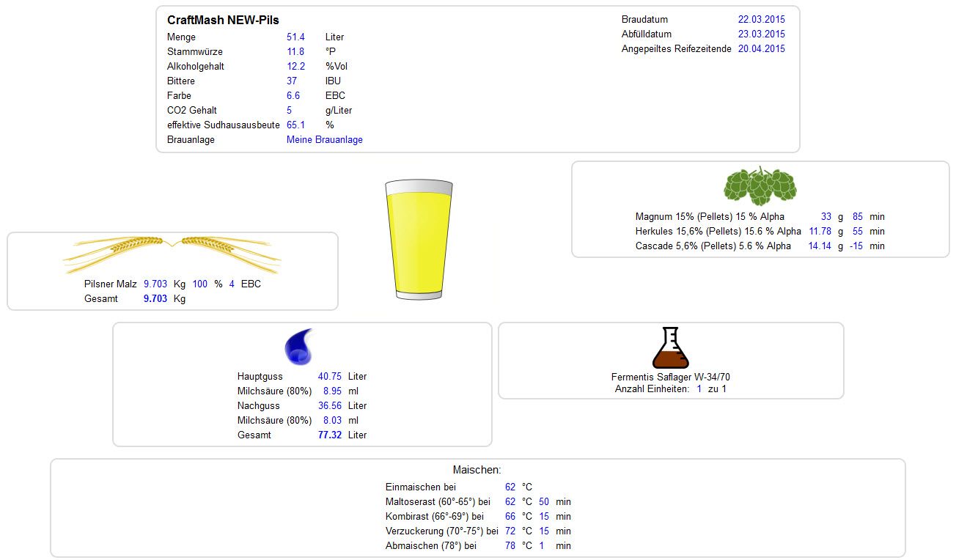Select the Nachguss value 36.56
The width and height of the screenshot is (956, 560).
click(330, 406)
